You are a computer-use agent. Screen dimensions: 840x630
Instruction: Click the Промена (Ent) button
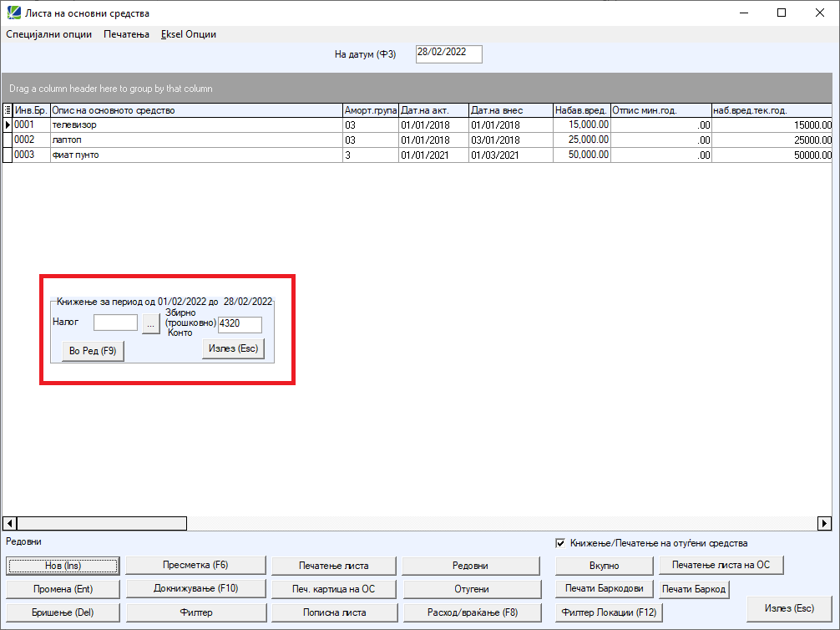pos(63,589)
